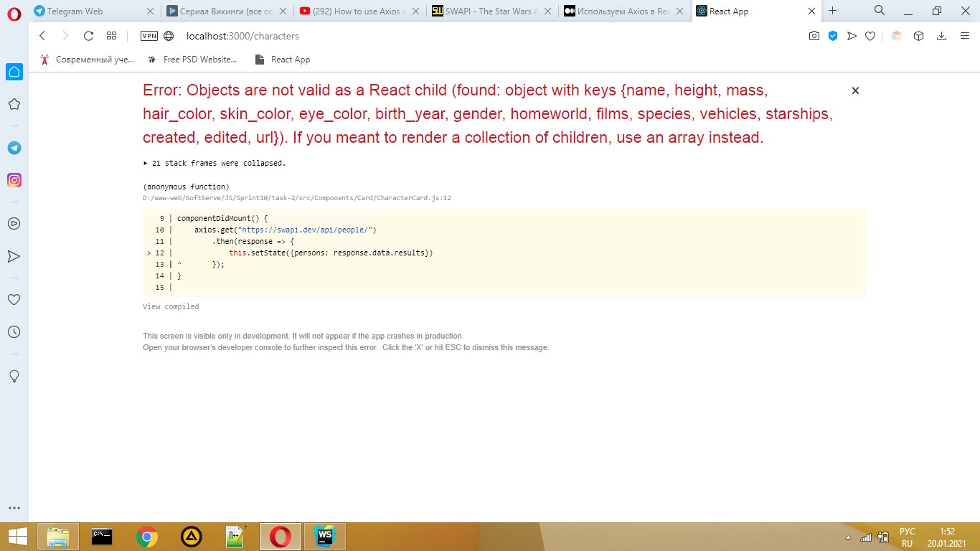Click the componentDidMount() code line
Viewport: 980px width, 551px height.
(222, 218)
